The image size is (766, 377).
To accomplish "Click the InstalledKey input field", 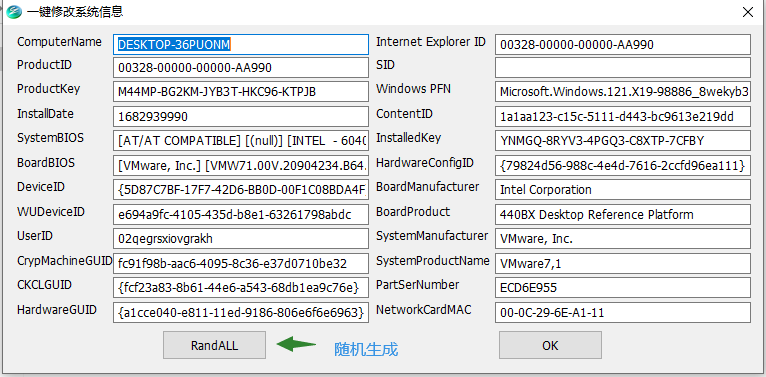I will pyautogui.click(x=623, y=141).
